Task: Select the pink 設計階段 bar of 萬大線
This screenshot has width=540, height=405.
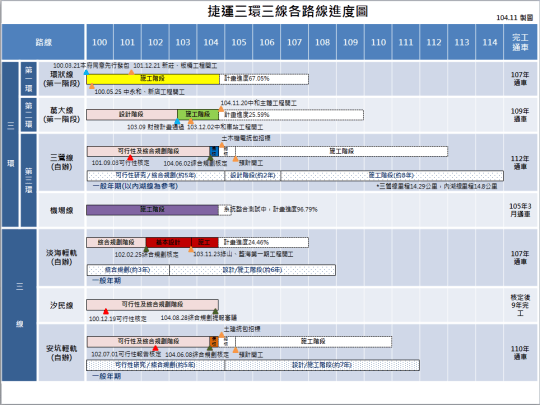Action: click(132, 114)
